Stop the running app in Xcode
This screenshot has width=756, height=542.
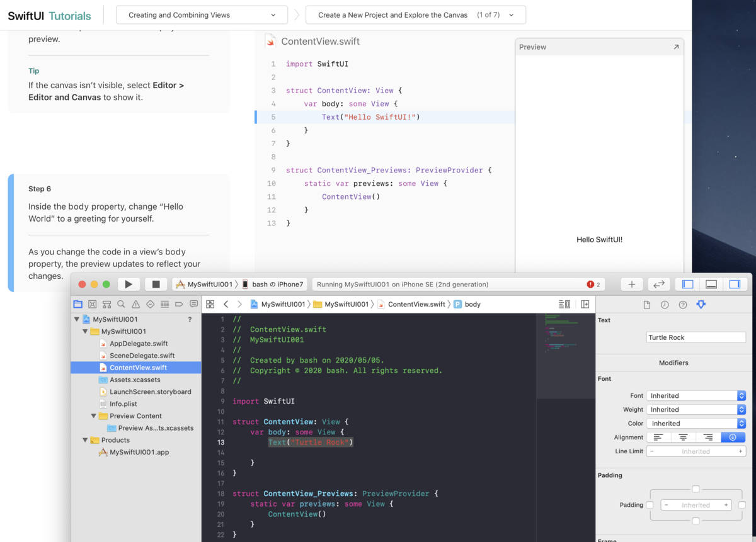156,285
